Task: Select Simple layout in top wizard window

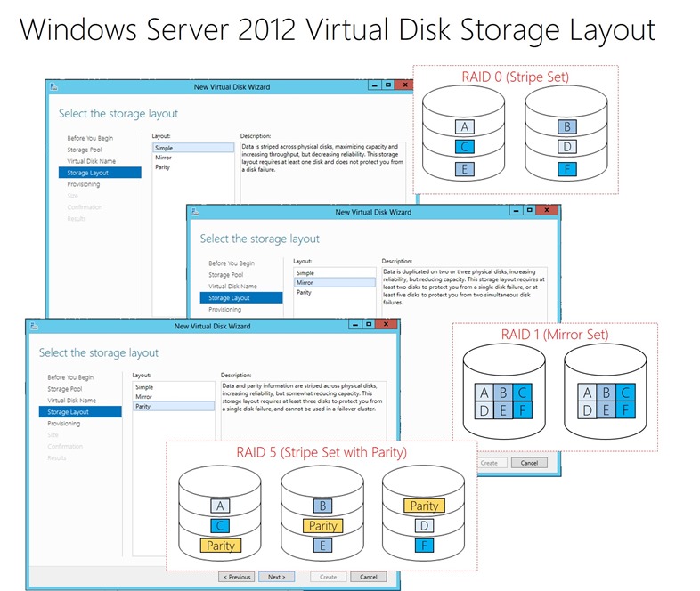Action: click(193, 148)
